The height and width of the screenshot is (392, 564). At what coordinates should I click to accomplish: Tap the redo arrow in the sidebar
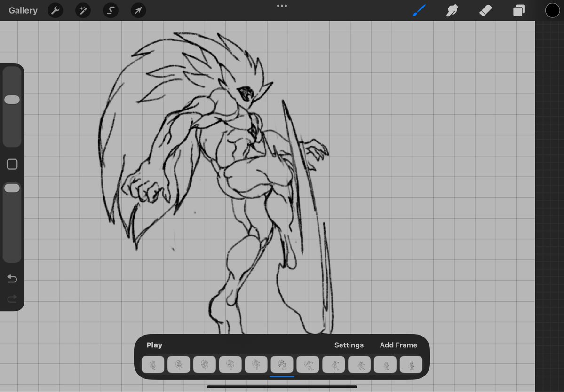[x=12, y=298]
